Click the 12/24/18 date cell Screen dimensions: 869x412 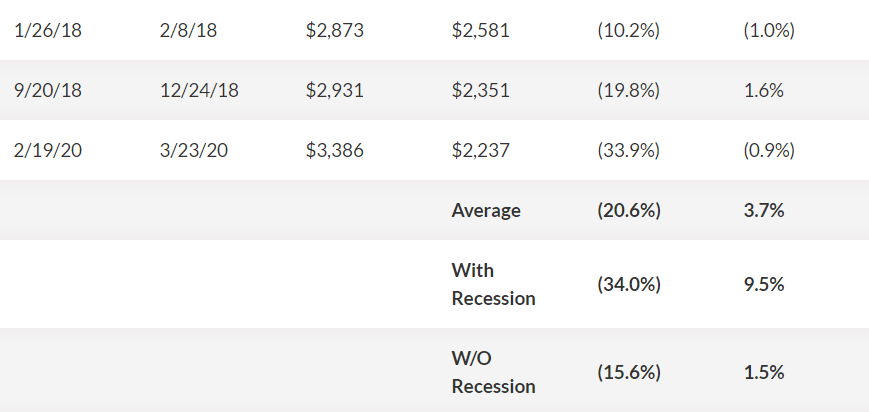[200, 90]
